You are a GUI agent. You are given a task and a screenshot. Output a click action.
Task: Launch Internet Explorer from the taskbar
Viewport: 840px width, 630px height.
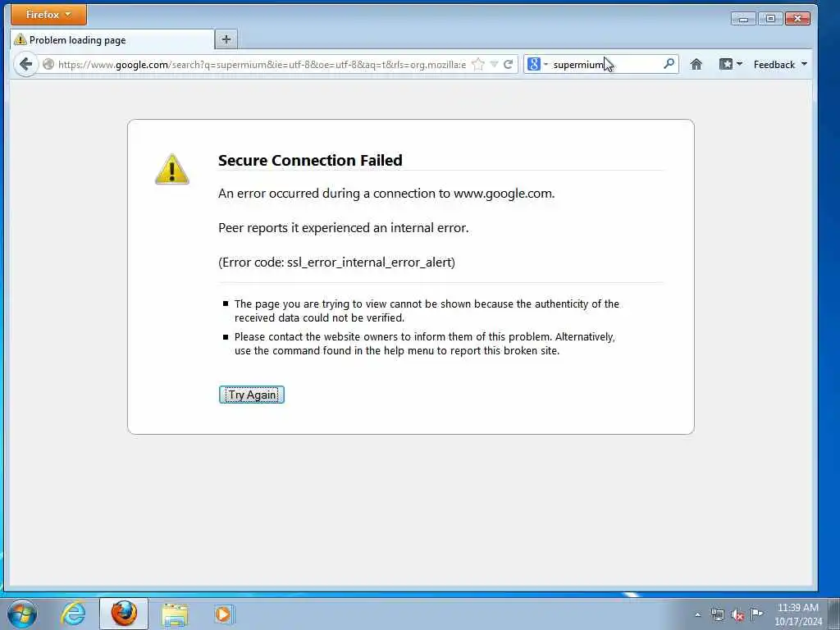tap(73, 614)
